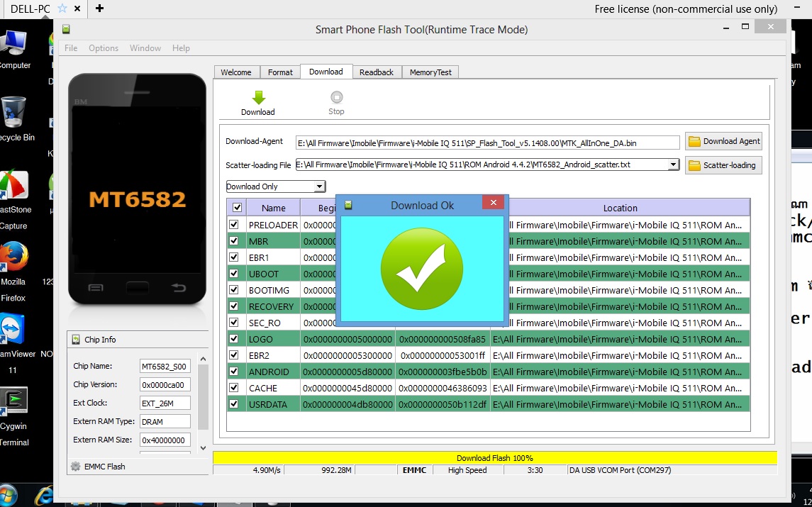The width and height of the screenshot is (812, 507).
Task: Switch to the MemoryTest tab
Action: (431, 72)
